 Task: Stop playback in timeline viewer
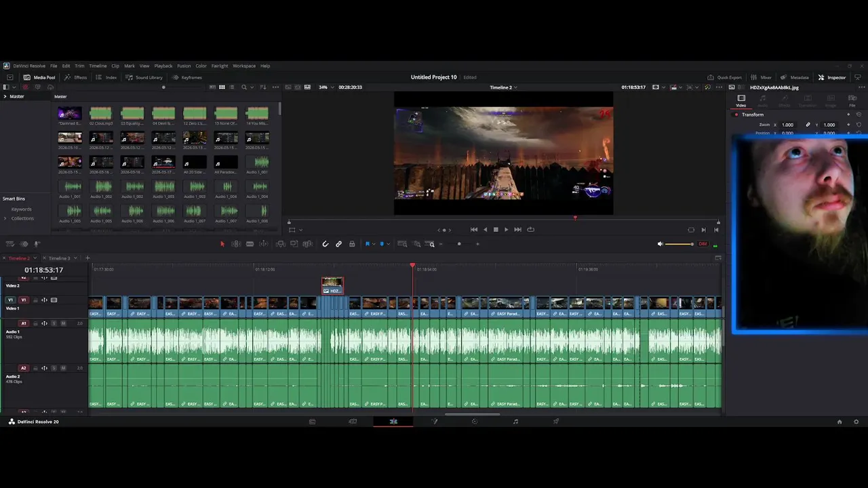496,230
